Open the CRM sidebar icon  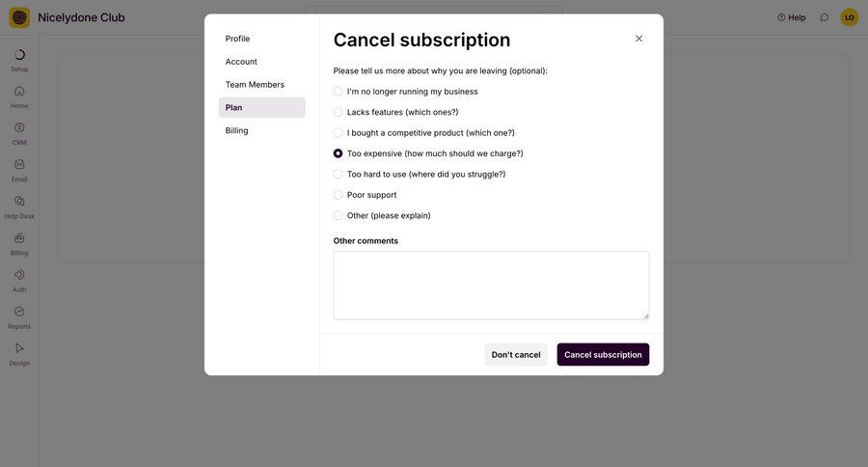19,128
